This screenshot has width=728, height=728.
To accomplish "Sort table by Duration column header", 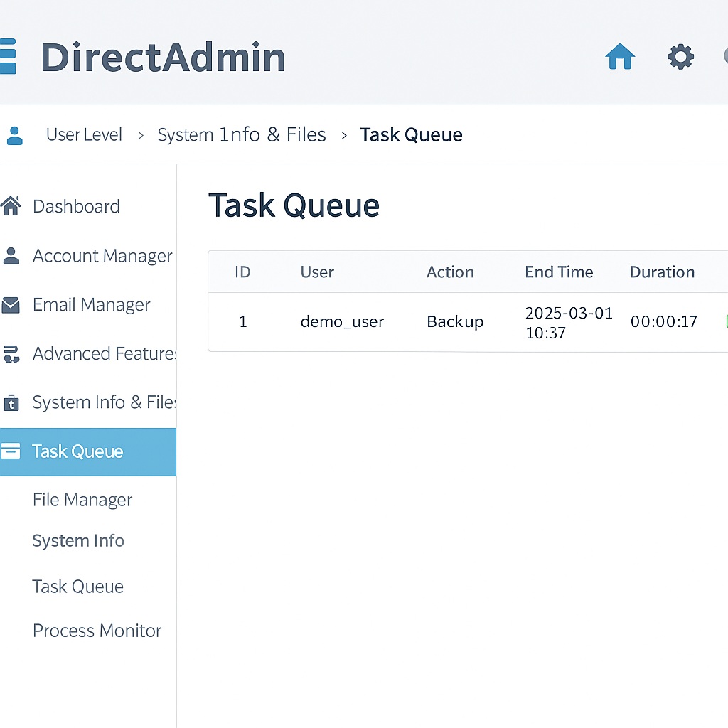I will (x=662, y=272).
